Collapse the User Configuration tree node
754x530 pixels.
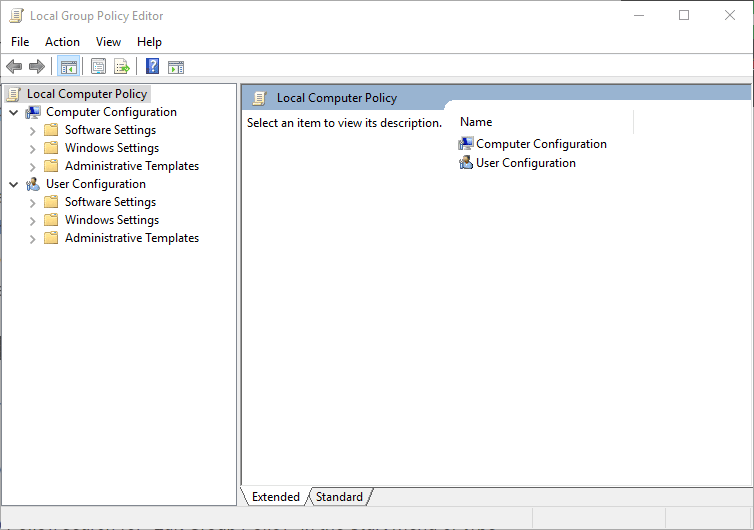pyautogui.click(x=14, y=185)
